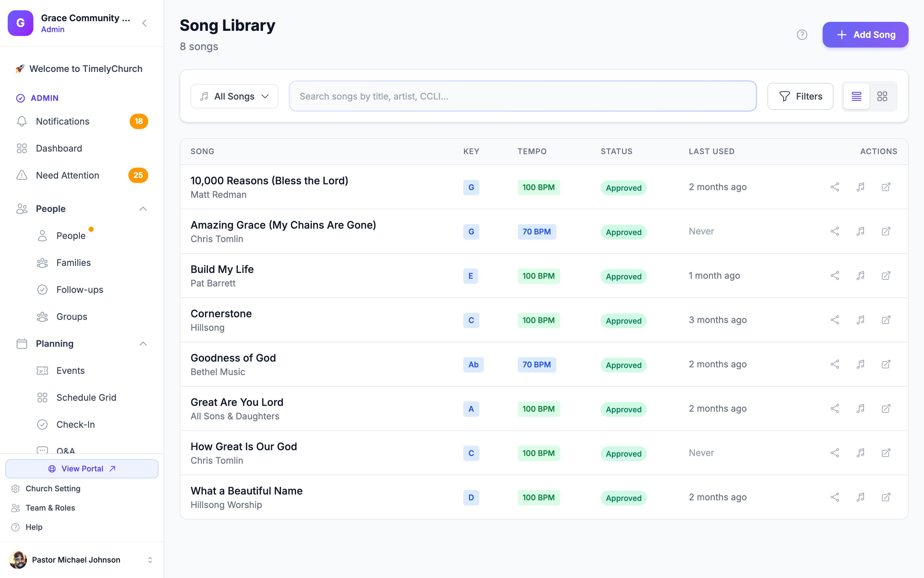The width and height of the screenshot is (924, 578).
Task: Click the Add Song button
Action: 865,35
